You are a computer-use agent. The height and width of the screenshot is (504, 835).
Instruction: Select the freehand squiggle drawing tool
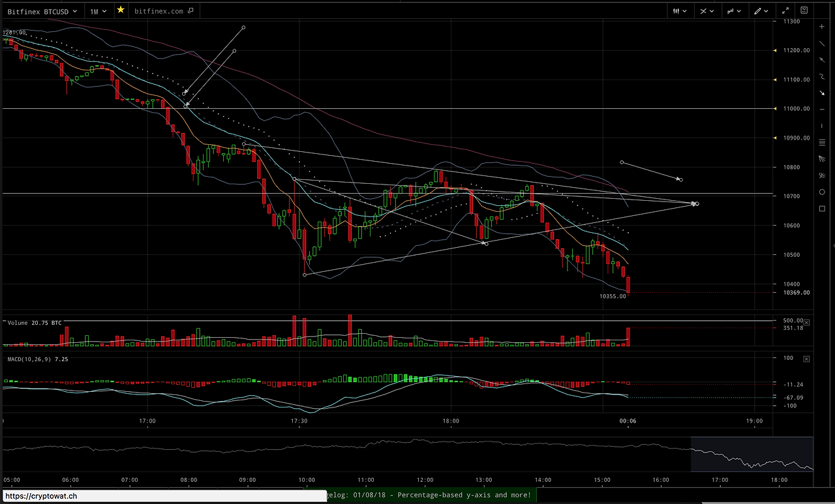pyautogui.click(x=822, y=76)
